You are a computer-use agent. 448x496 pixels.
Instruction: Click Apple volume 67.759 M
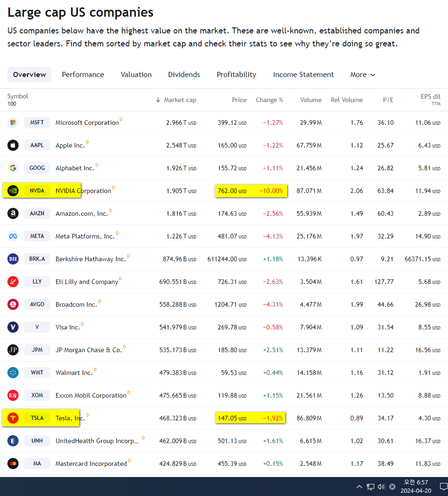point(309,146)
